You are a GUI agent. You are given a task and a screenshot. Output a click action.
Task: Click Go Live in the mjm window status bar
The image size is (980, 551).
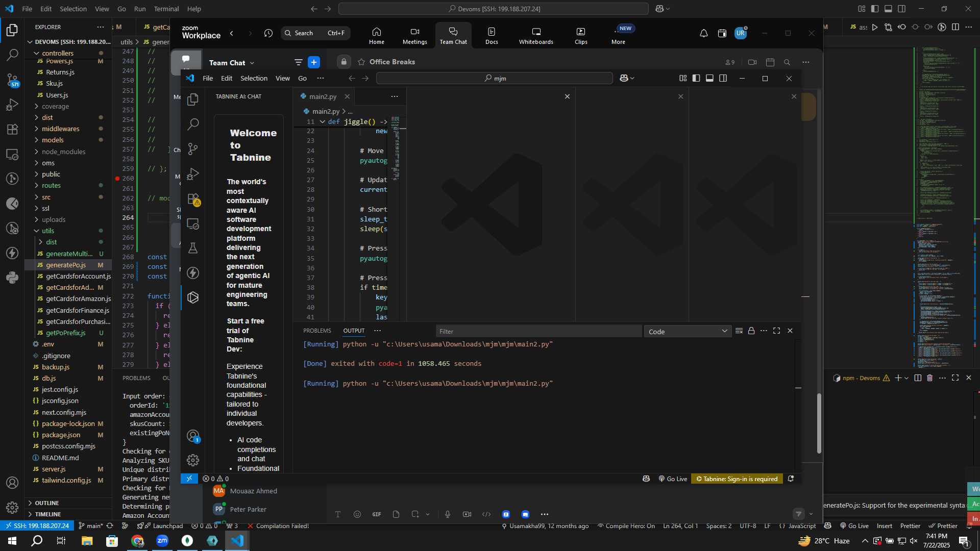tap(673, 479)
